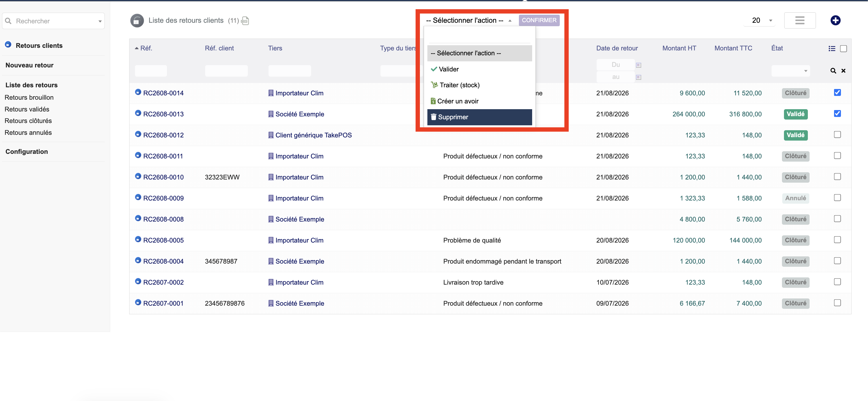Check the RC2608-0005 row checkbox

click(837, 240)
